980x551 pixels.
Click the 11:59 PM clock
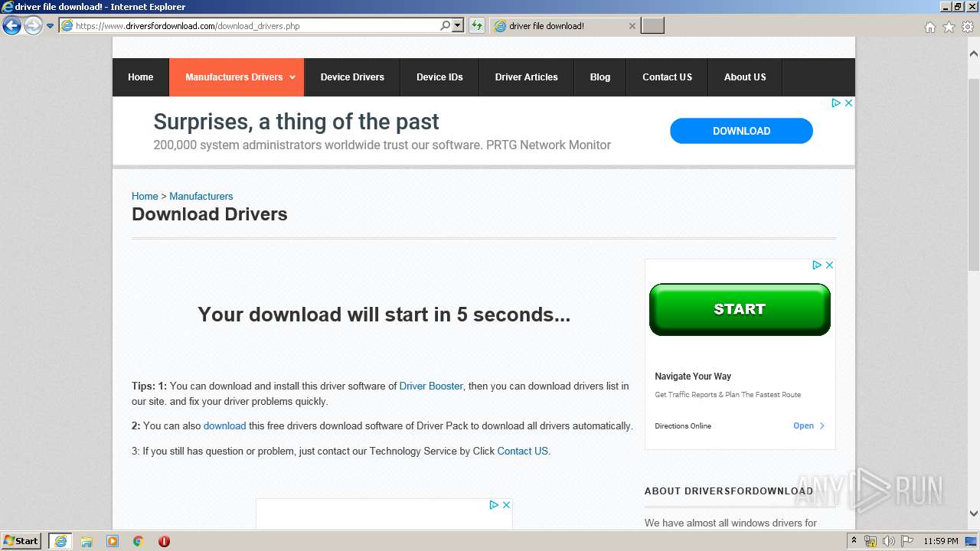click(x=941, y=541)
